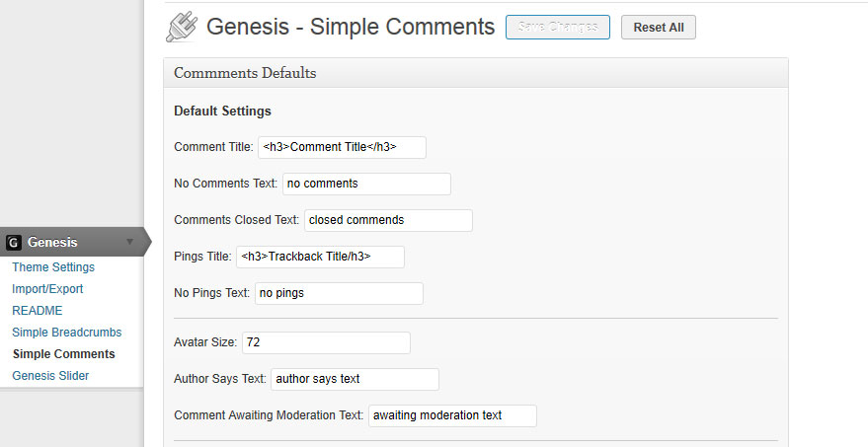Open the README menu item

(37, 311)
